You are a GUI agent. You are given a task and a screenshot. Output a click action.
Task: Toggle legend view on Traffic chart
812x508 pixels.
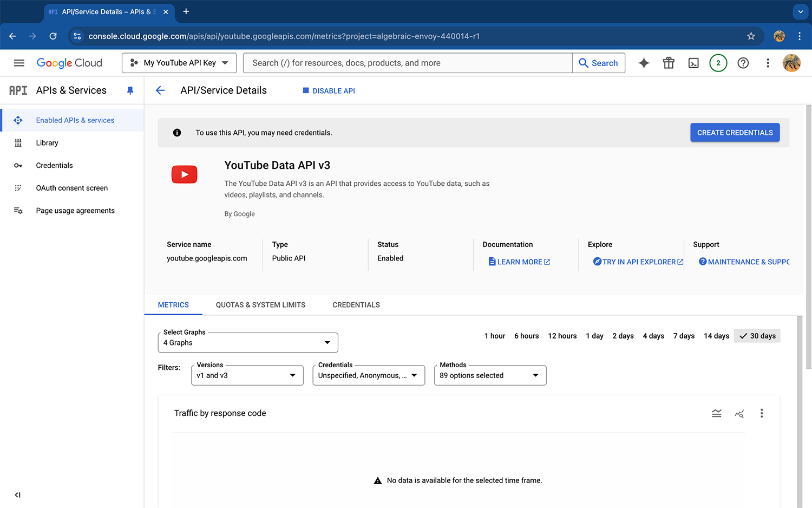[x=717, y=413]
